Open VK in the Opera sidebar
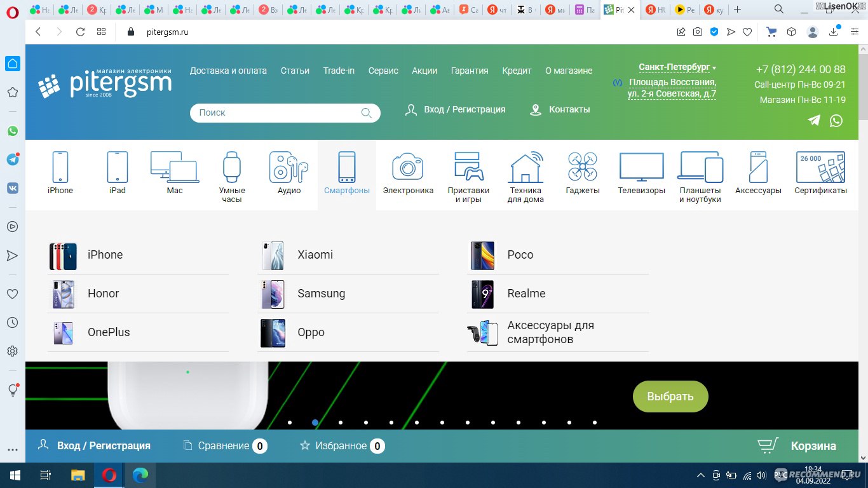This screenshot has height=488, width=868. click(x=13, y=188)
